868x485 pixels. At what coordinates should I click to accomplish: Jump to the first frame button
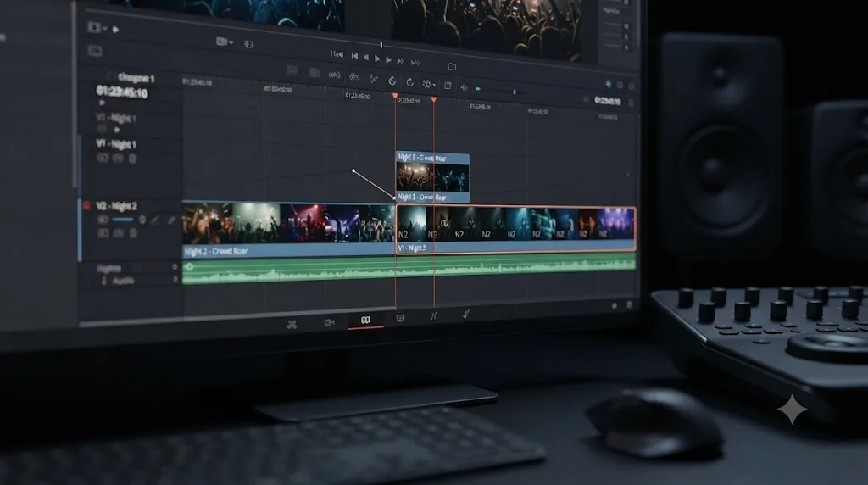(x=337, y=54)
